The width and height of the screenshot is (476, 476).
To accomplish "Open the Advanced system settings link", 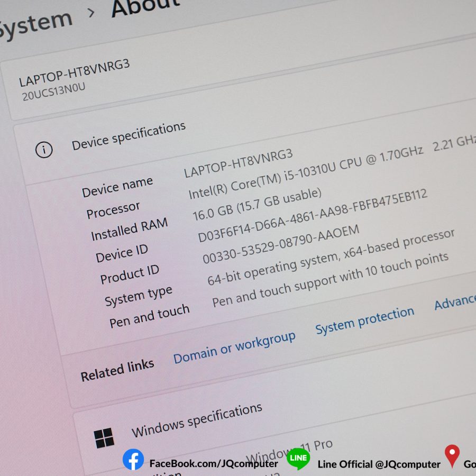I will pyautogui.click(x=455, y=301).
